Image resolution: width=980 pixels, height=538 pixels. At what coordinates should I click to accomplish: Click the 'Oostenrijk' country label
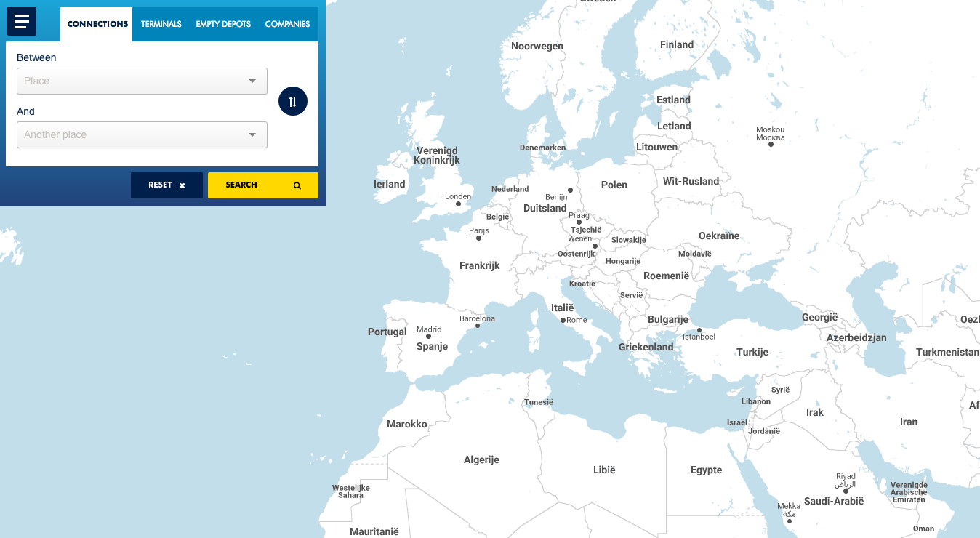[577, 254]
